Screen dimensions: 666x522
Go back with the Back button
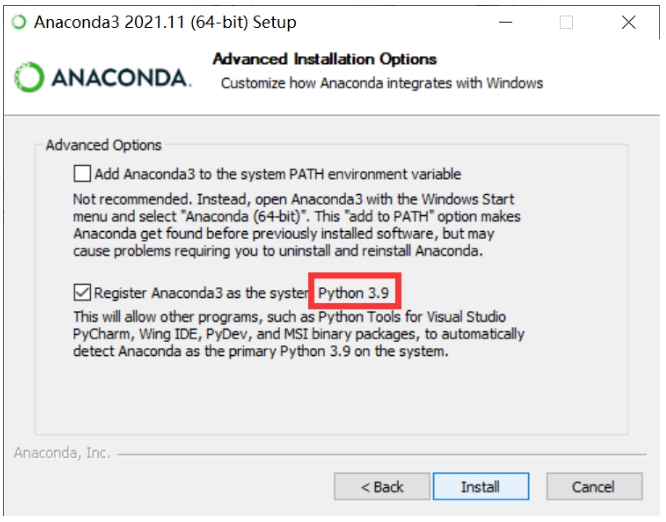(x=382, y=487)
